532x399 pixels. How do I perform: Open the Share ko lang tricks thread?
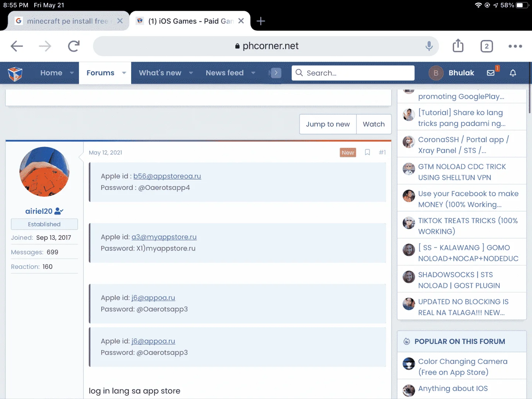pyautogui.click(x=461, y=118)
